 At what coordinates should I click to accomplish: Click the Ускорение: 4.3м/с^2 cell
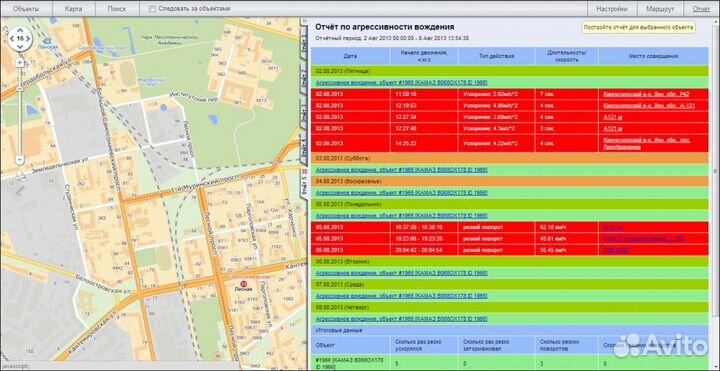click(496, 129)
